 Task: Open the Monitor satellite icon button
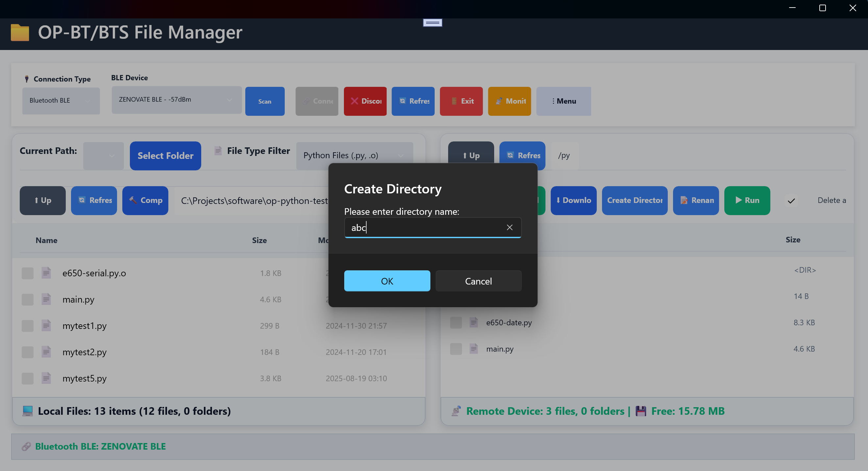pos(499,101)
